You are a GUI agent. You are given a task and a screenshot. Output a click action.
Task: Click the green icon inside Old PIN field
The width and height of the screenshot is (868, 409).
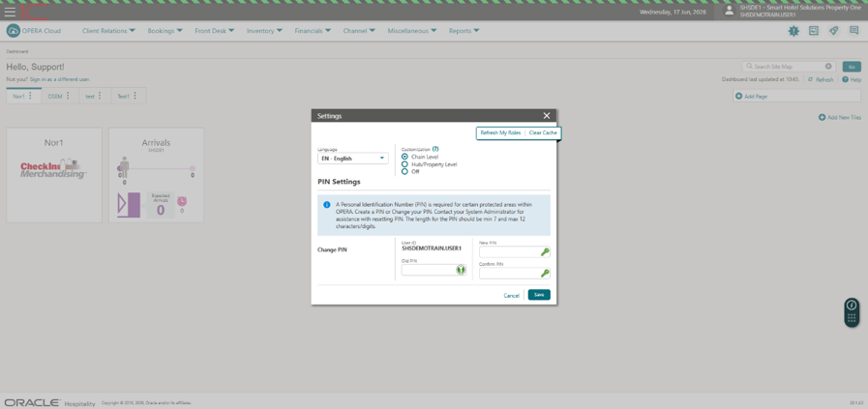point(460,270)
